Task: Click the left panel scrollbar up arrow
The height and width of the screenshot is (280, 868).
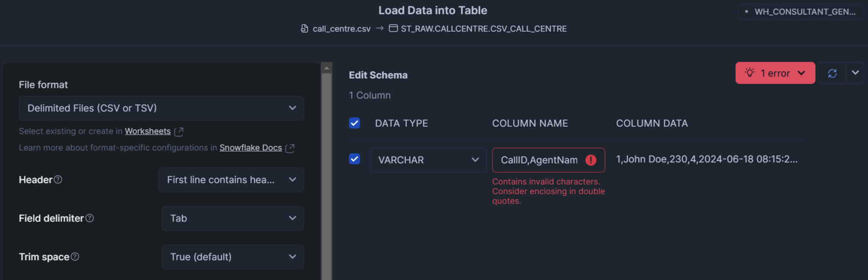Action: click(x=326, y=68)
